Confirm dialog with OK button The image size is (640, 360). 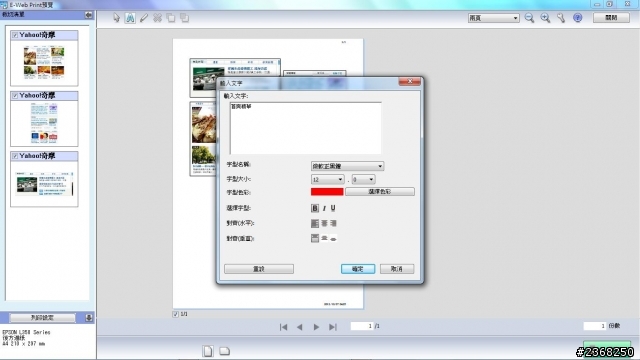(x=358, y=269)
